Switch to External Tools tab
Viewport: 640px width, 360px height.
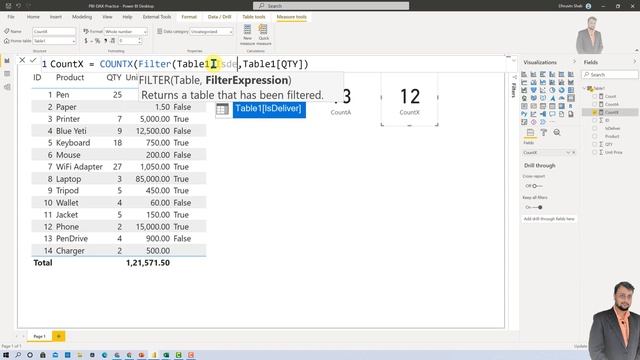[157, 17]
